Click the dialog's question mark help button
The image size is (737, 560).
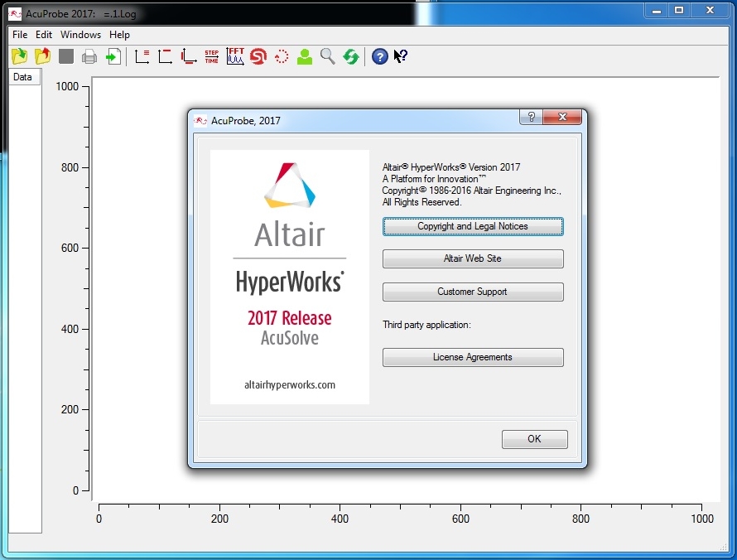[531, 117]
